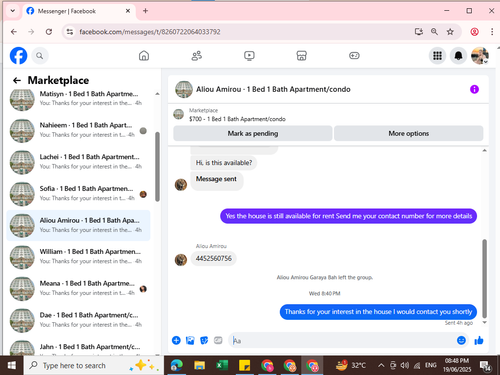Screen dimensions: 500x375
Task: Open File Explorer from the taskbar
Action: (199, 365)
